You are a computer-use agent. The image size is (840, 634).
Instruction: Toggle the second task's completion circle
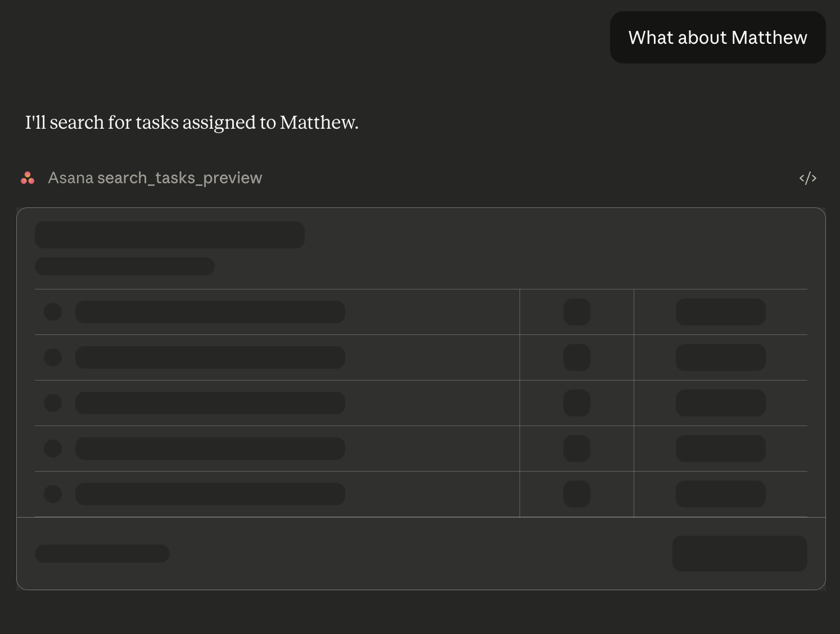point(53,357)
